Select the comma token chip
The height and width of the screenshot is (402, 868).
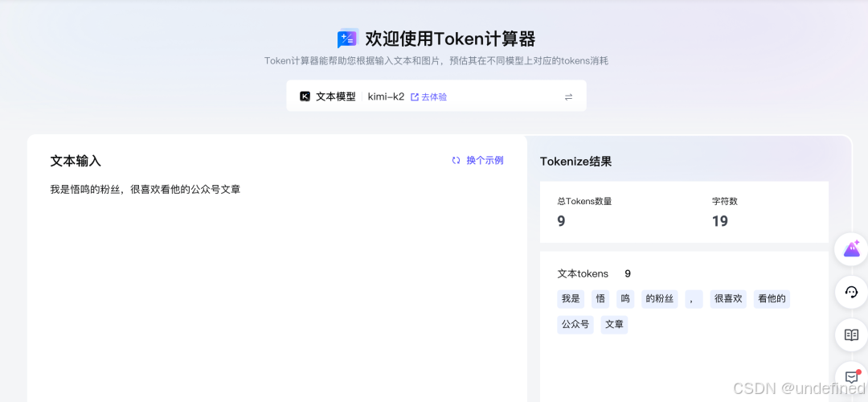click(x=694, y=299)
